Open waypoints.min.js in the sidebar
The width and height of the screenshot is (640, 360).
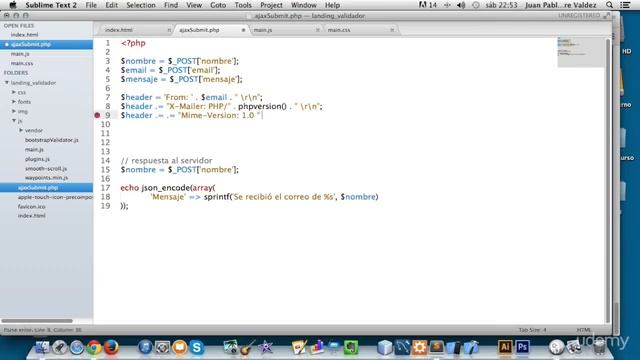click(46, 178)
